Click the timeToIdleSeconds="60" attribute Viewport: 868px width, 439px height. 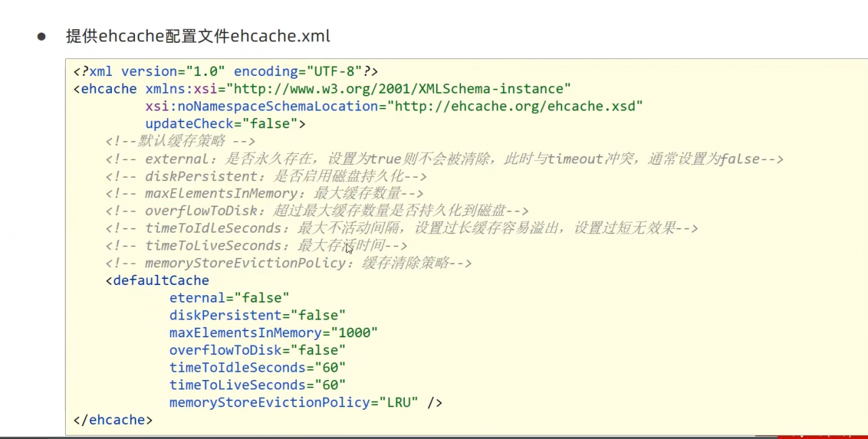point(258,368)
